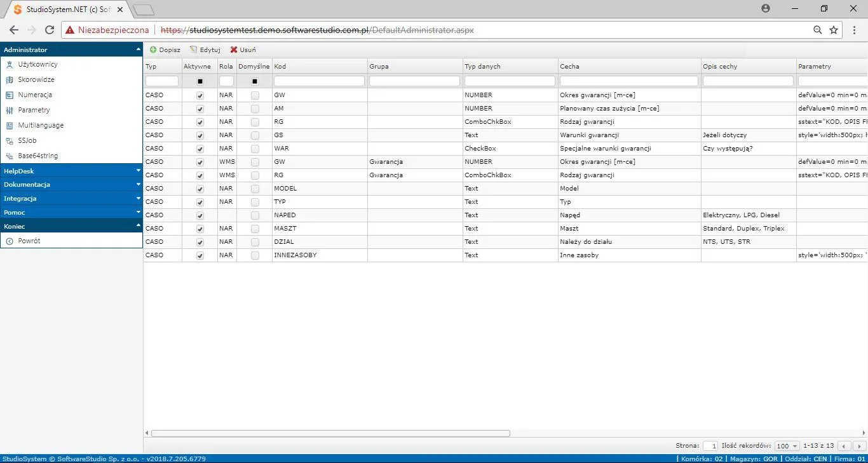
Task: Click the browser back button
Action: 14,30
